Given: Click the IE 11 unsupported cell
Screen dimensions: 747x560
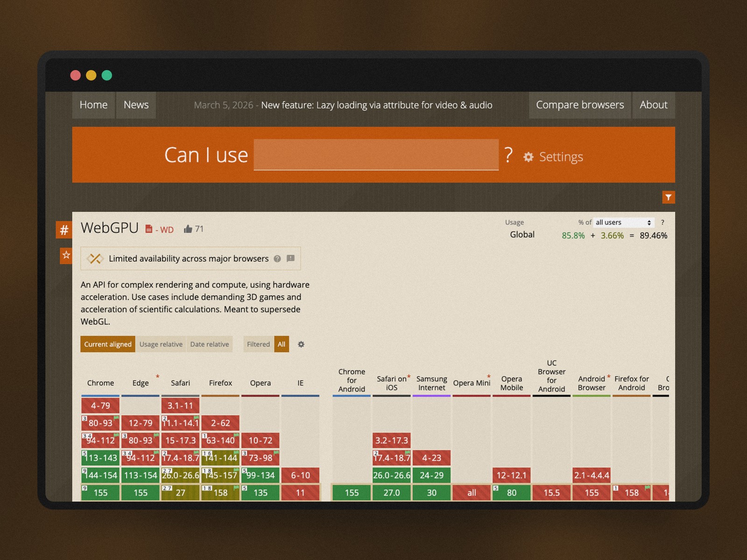Looking at the screenshot, I should pos(301,492).
